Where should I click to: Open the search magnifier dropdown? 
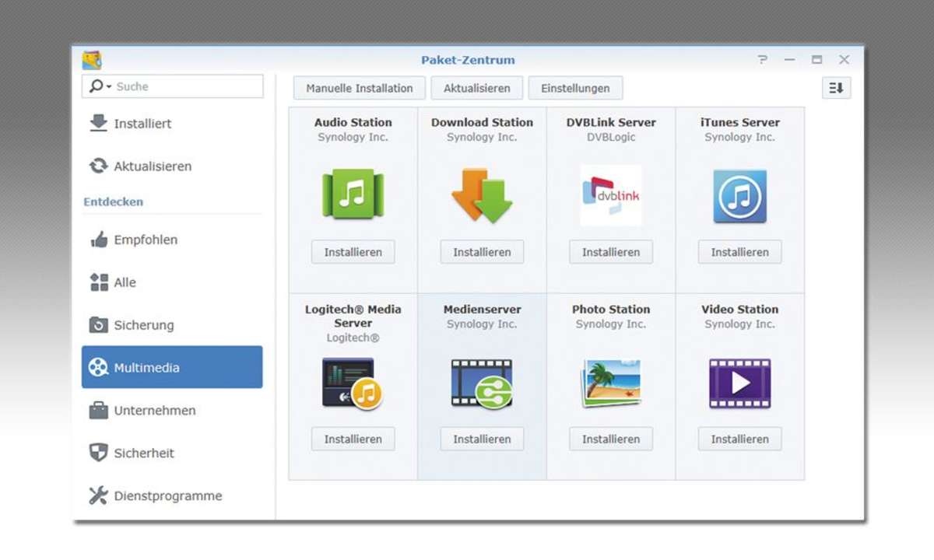click(x=100, y=86)
